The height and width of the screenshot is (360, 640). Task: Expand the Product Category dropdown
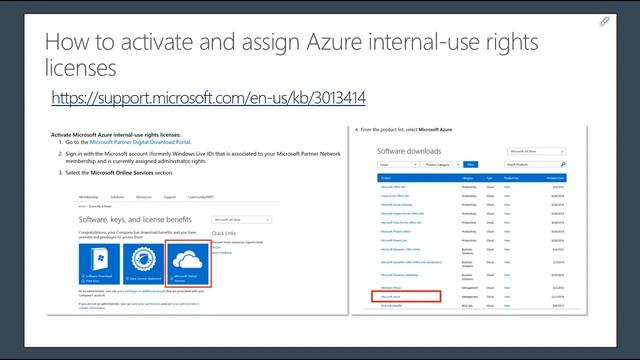[441, 164]
